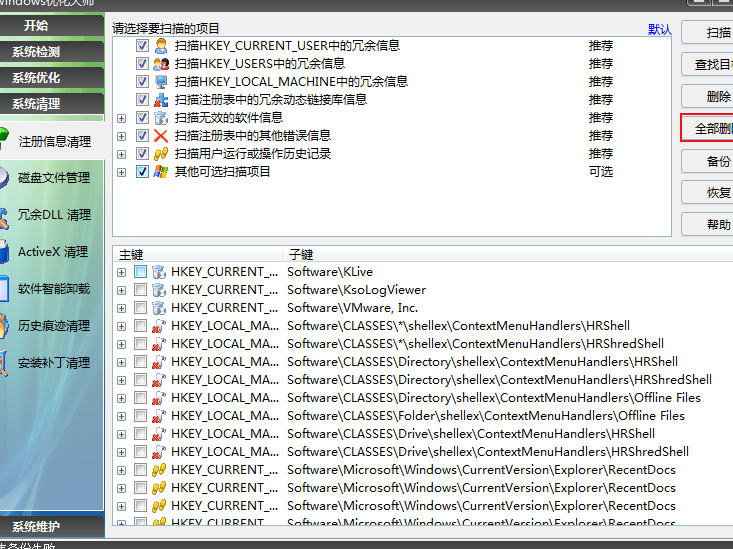Click the 帮助 button
733x549 pixels.
[x=707, y=224]
